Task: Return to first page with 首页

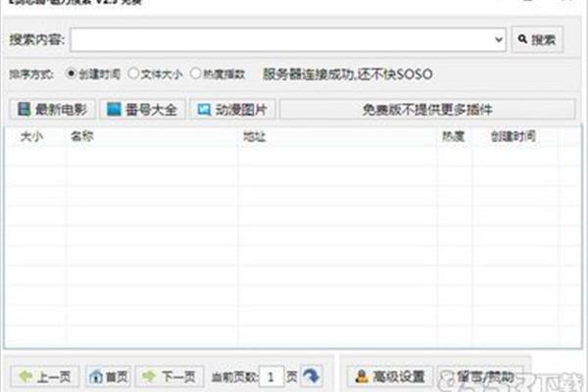Action: pos(108,376)
